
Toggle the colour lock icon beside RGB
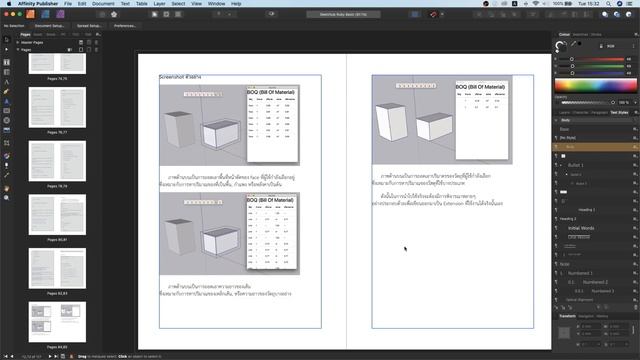[601, 46]
